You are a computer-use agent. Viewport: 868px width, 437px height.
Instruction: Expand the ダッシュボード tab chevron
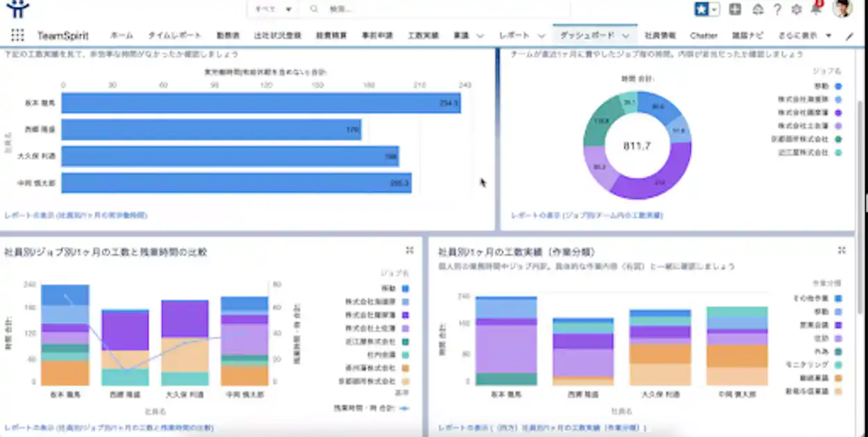click(x=625, y=35)
